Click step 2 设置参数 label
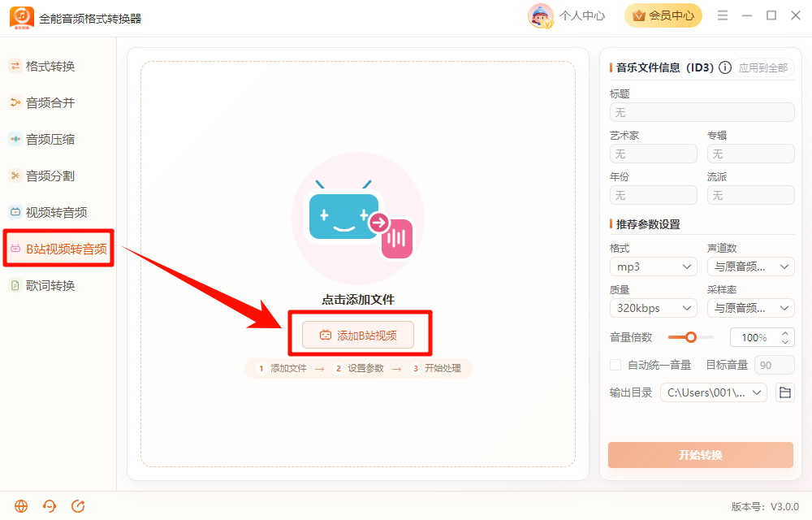This screenshot has height=520, width=812. [365, 368]
